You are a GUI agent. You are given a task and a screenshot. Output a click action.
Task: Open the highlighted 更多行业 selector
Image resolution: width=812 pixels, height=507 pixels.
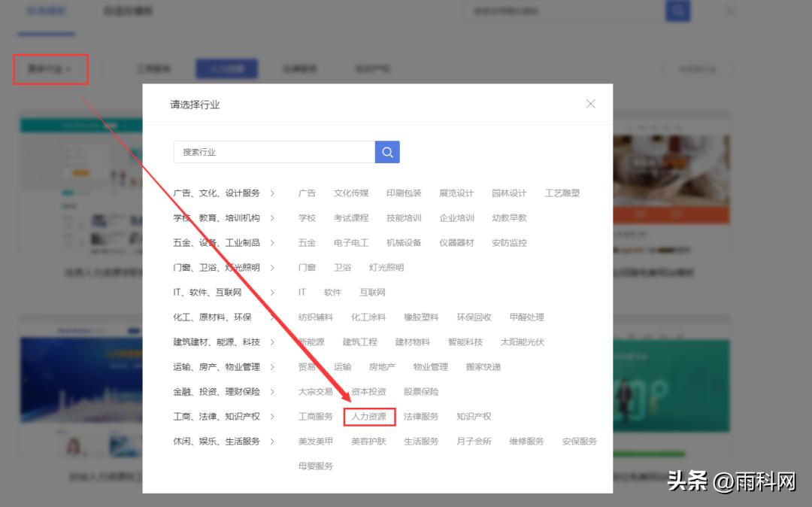click(x=50, y=68)
